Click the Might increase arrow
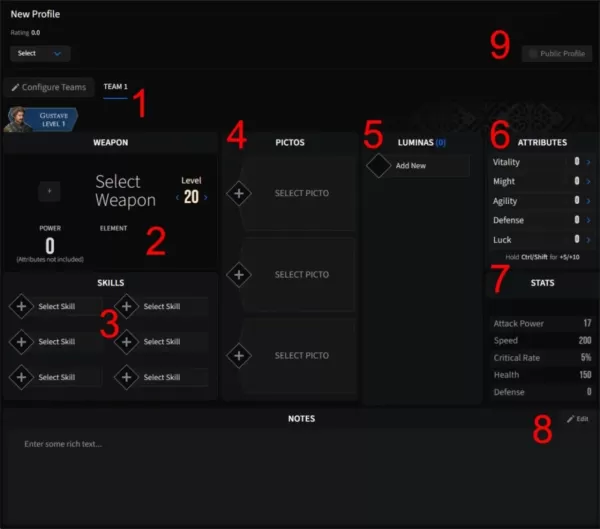600x529 pixels. pyautogui.click(x=588, y=181)
